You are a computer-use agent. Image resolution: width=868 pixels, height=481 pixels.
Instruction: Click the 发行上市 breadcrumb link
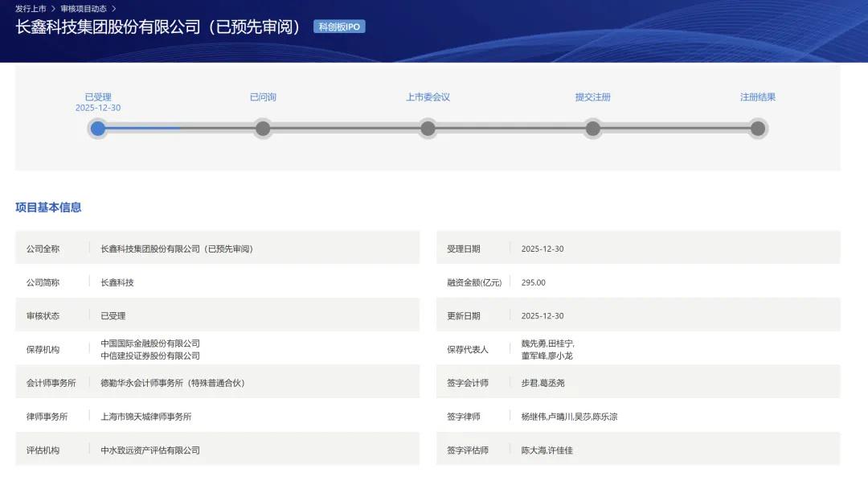[x=31, y=9]
